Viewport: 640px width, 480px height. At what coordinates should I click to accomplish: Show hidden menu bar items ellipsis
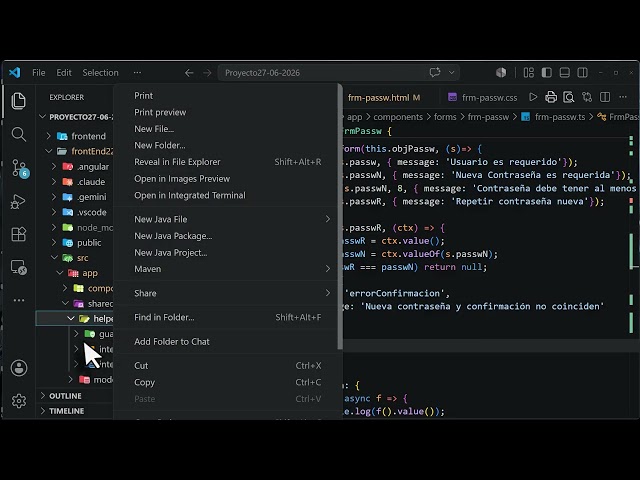(137, 73)
